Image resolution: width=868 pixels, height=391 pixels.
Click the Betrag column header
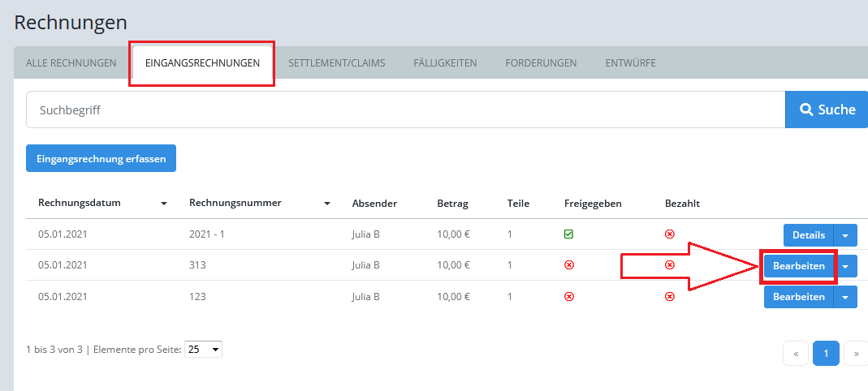coord(453,204)
